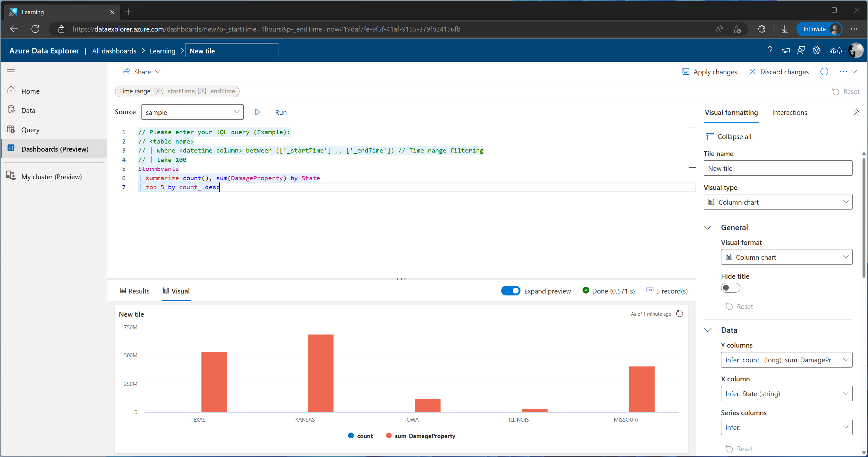
Task: Open browser extensions icon
Action: pos(761,29)
